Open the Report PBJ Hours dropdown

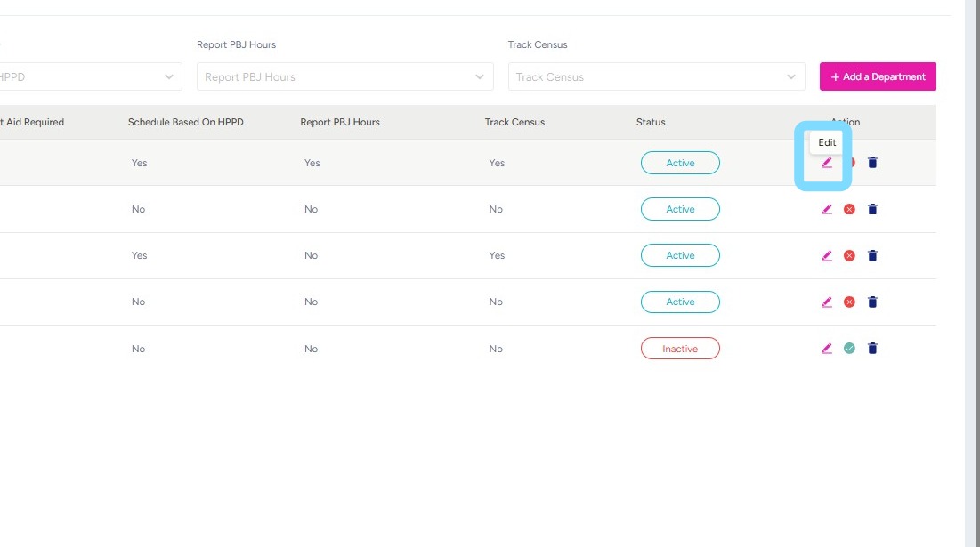(344, 76)
